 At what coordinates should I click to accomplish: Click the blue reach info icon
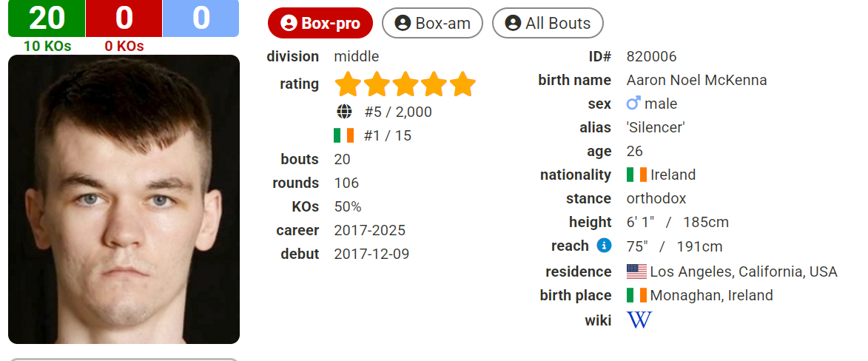[604, 246]
